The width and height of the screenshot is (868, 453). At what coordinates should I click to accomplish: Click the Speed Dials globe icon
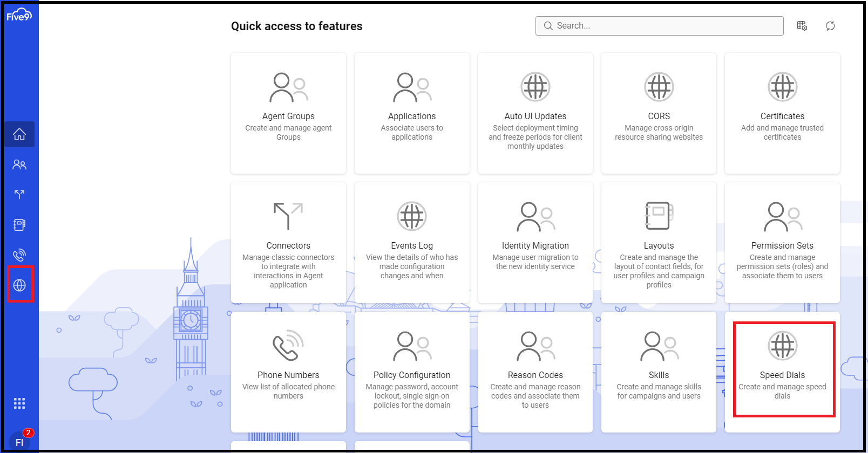coord(783,346)
